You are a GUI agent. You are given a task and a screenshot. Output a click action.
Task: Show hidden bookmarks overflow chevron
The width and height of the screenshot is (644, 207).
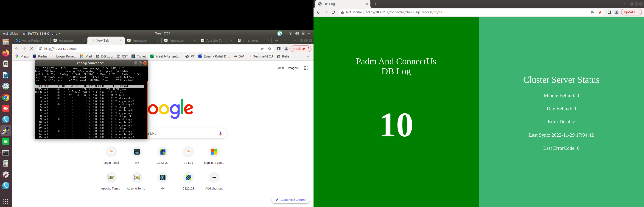tap(308, 56)
